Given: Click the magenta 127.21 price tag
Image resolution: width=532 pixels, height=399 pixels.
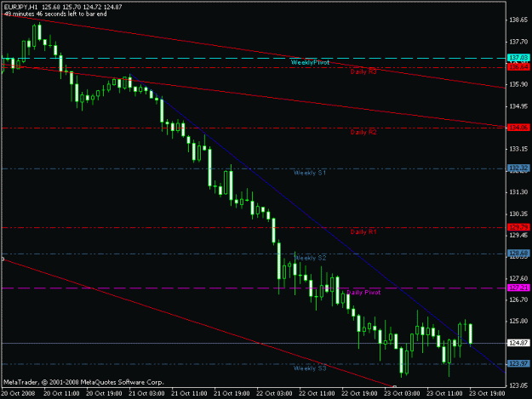Looking at the screenshot, I should 518,288.
